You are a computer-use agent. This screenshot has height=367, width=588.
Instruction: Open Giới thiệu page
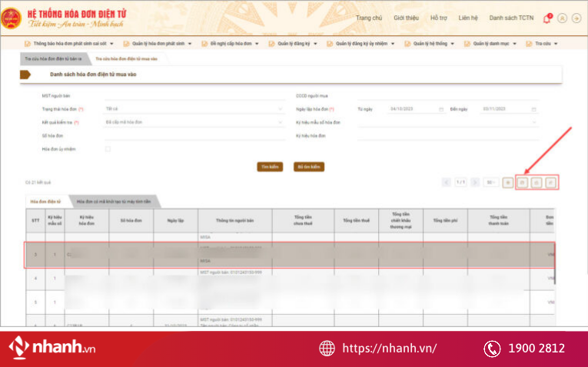(x=406, y=18)
